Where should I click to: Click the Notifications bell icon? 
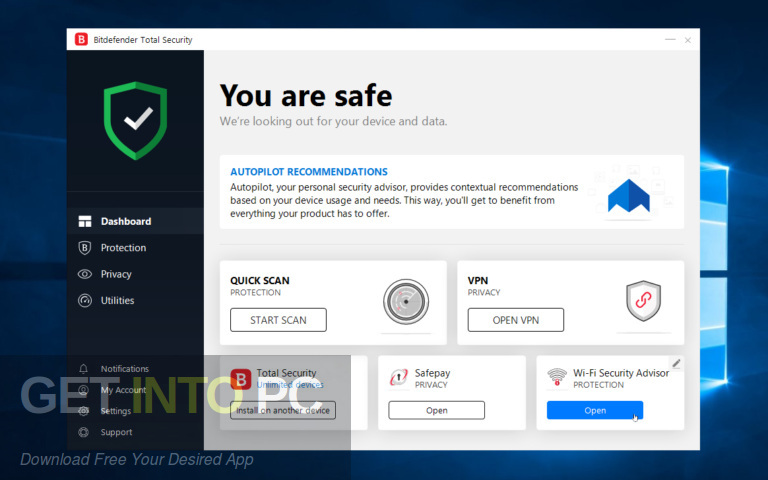click(x=84, y=369)
